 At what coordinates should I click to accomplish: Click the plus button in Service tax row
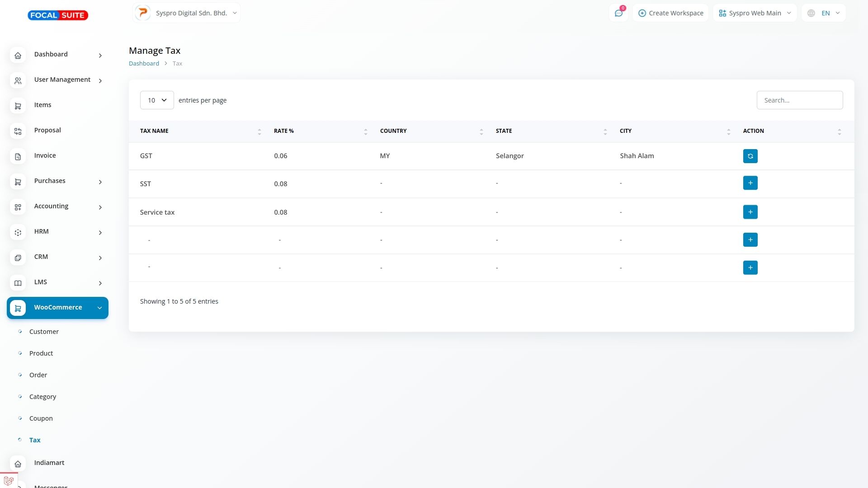pyautogui.click(x=750, y=212)
